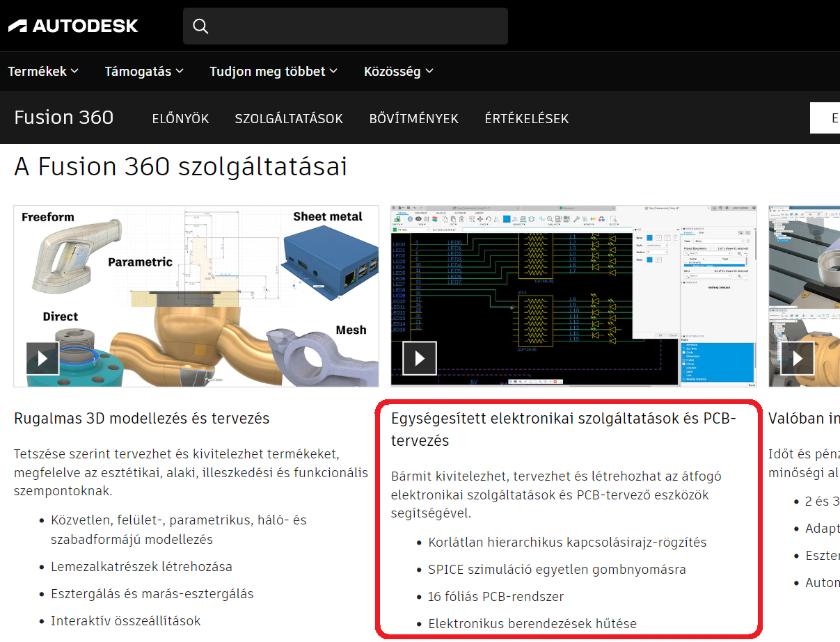Expand the Támogatás menu

click(x=144, y=71)
